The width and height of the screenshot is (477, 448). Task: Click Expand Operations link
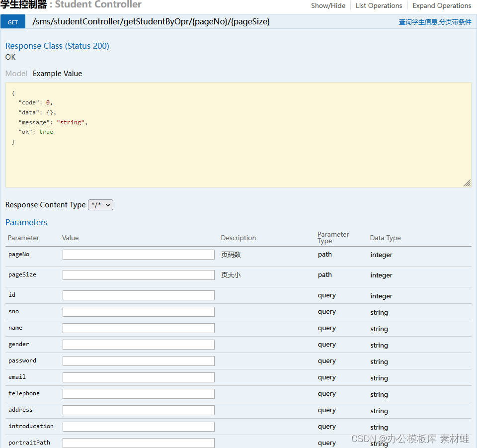point(442,6)
